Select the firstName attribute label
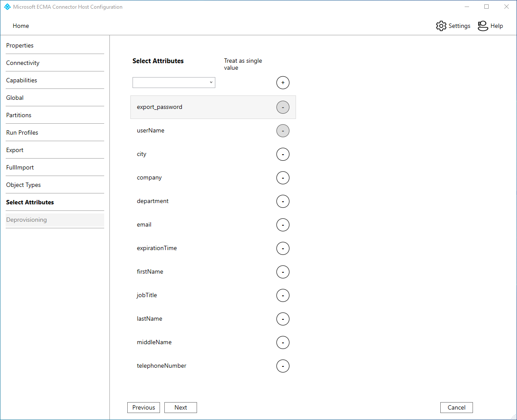 (150, 271)
